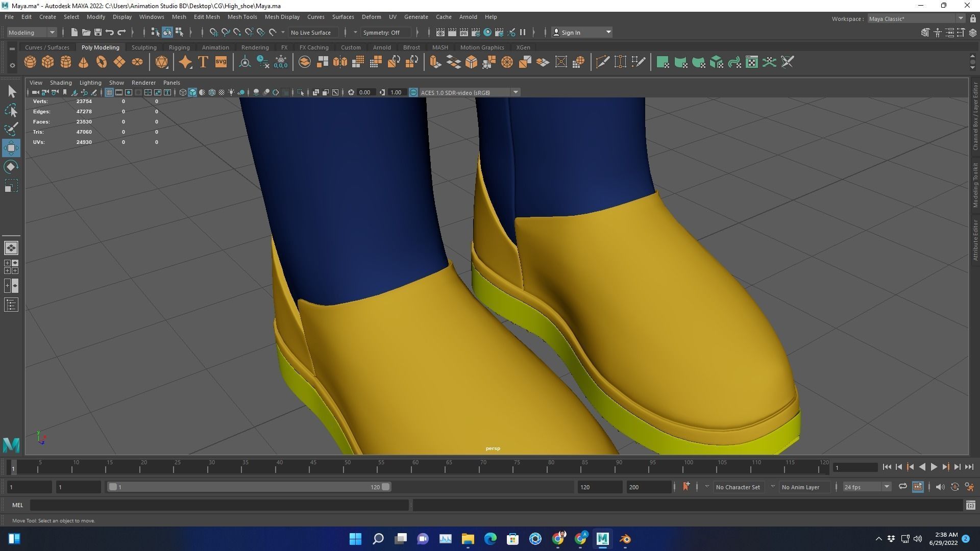Viewport: 980px width, 551px height.
Task: Switch to the Sculpting shelf tab
Action: 144,47
